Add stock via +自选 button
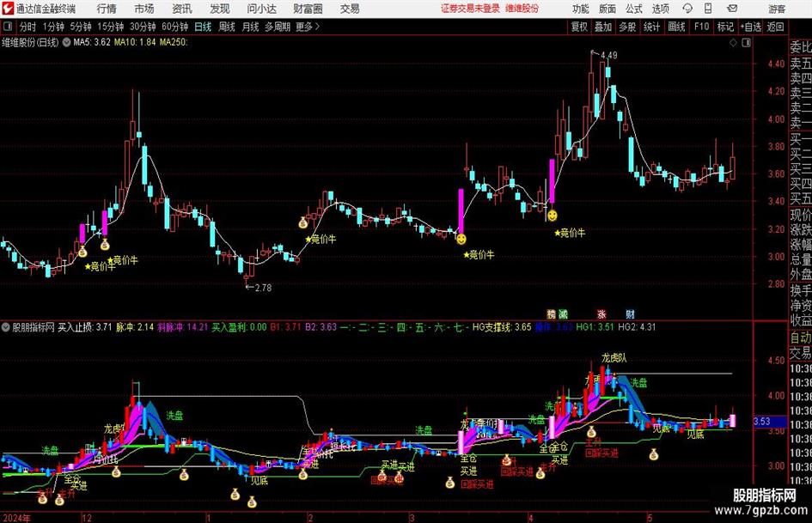 pyautogui.click(x=750, y=27)
